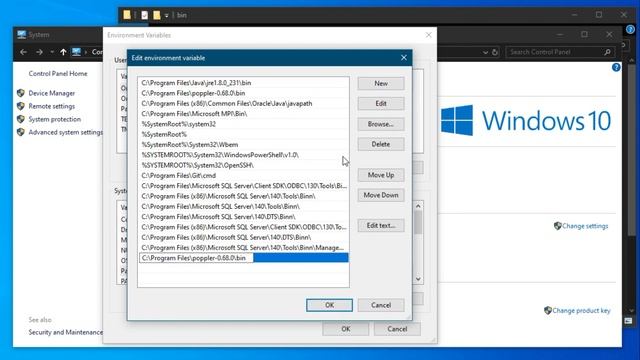Select the plain %SystemRoot% entry
640x360 pixels.
click(x=243, y=134)
